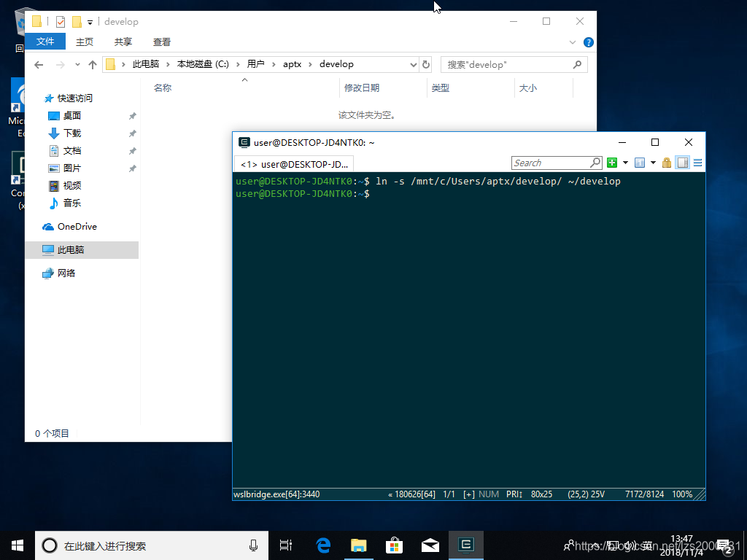Refresh the develop folder
747x560 pixels.
point(426,65)
